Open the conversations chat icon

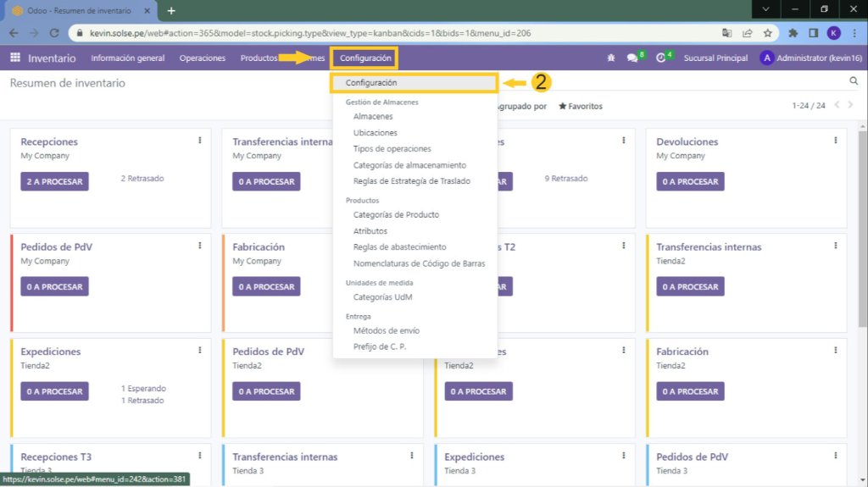click(x=632, y=58)
